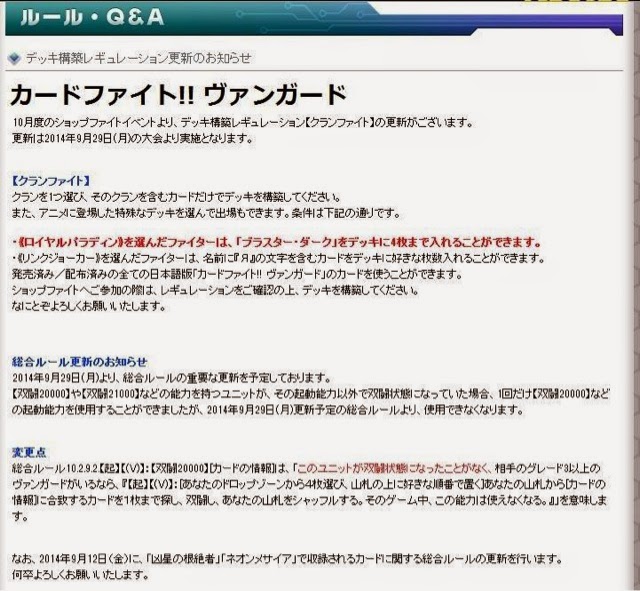Click the line starting 総合ルール10.2.9.2

pos(306,468)
